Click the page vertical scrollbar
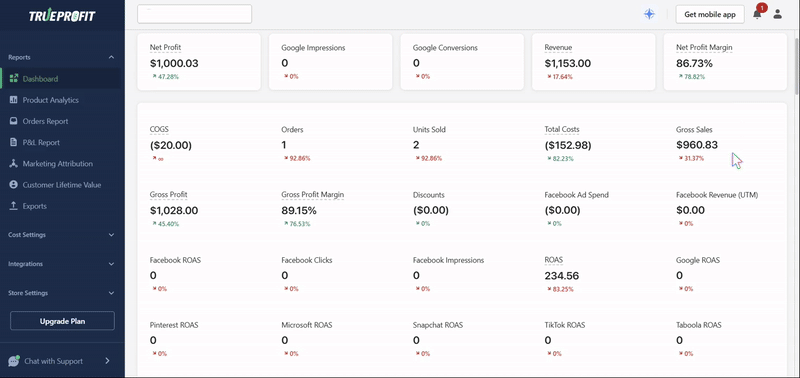 797,66
